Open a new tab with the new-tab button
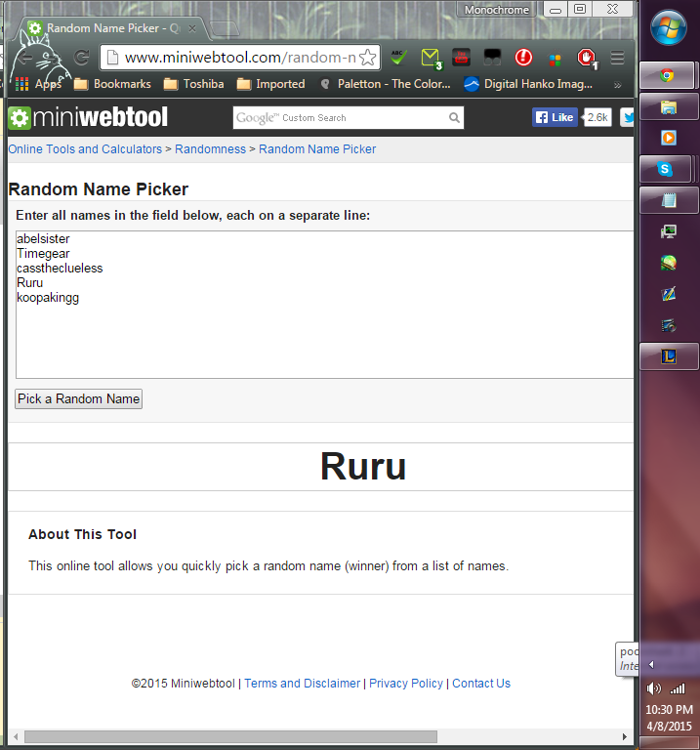This screenshot has width=700, height=750. tap(225, 29)
